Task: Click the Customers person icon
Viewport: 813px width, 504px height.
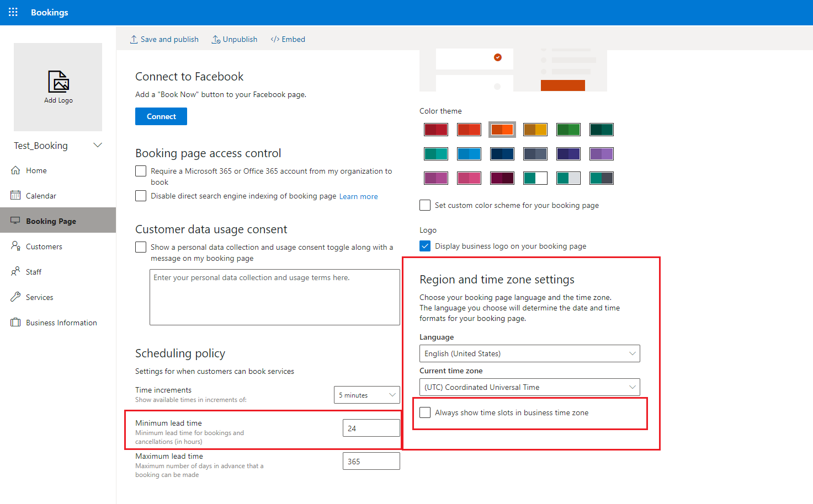Action: point(15,246)
